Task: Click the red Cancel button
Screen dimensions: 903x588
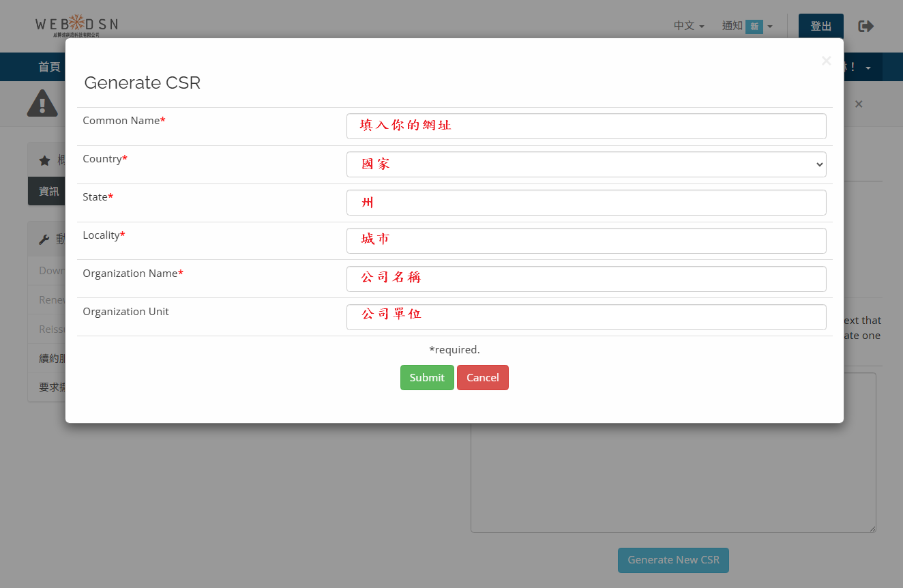Action: [x=482, y=378]
